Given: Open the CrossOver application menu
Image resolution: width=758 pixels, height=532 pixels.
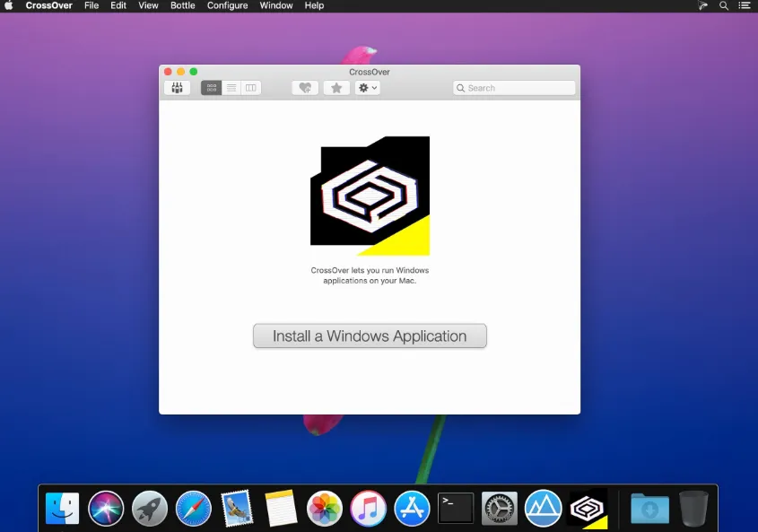Looking at the screenshot, I should coord(48,5).
